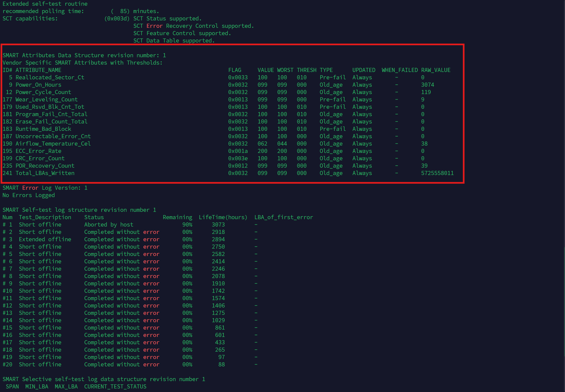The image size is (565, 392).
Task: Click the Wear_Leveling_Count attribute name
Action: coord(47,99)
